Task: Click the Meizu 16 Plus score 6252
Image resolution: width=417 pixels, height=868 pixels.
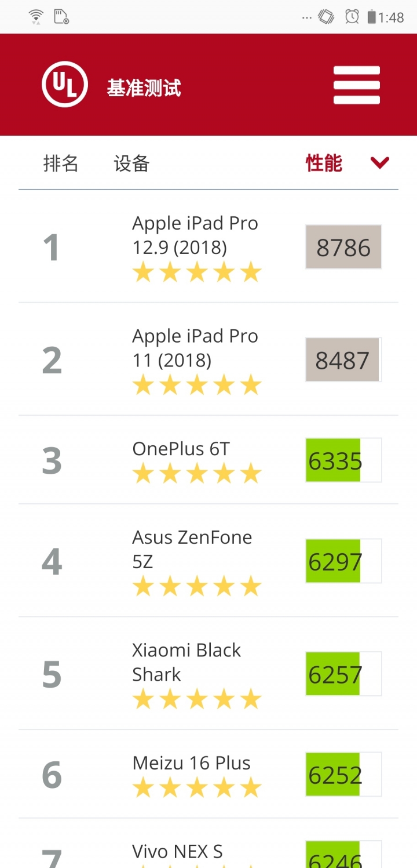Action: (x=343, y=775)
